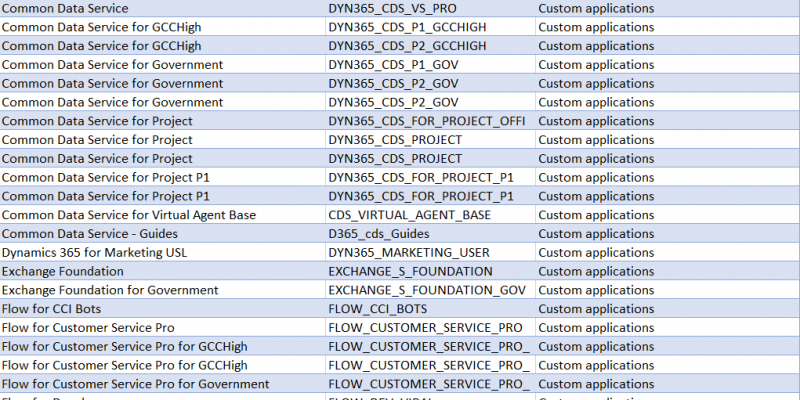
Task: Select the CDS_VIRTUAL_AGENT_BASE cell
Action: (x=430, y=215)
